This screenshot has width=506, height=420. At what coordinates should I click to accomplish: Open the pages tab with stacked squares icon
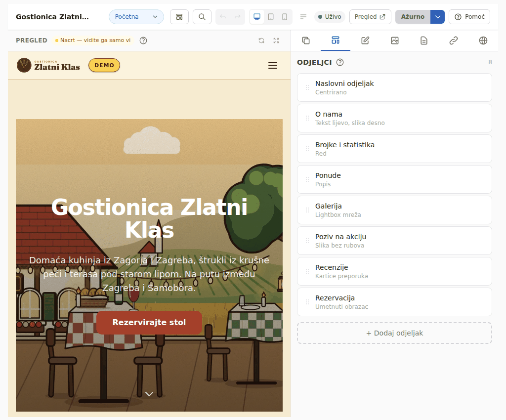pos(306,41)
